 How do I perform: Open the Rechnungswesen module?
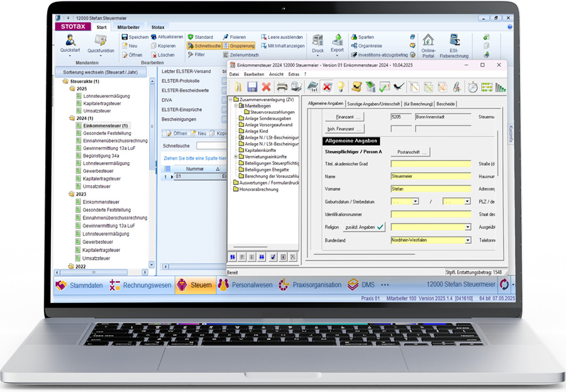click(x=140, y=285)
